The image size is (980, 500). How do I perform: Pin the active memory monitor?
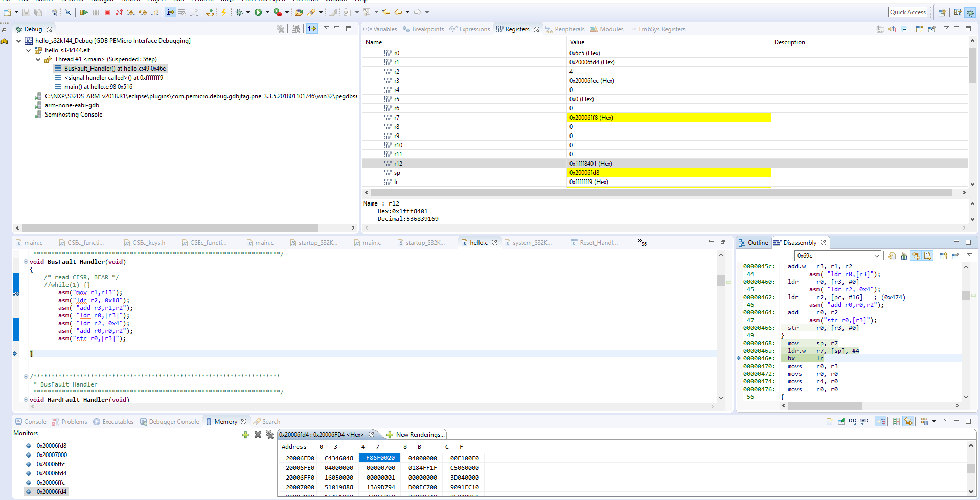coord(841,422)
